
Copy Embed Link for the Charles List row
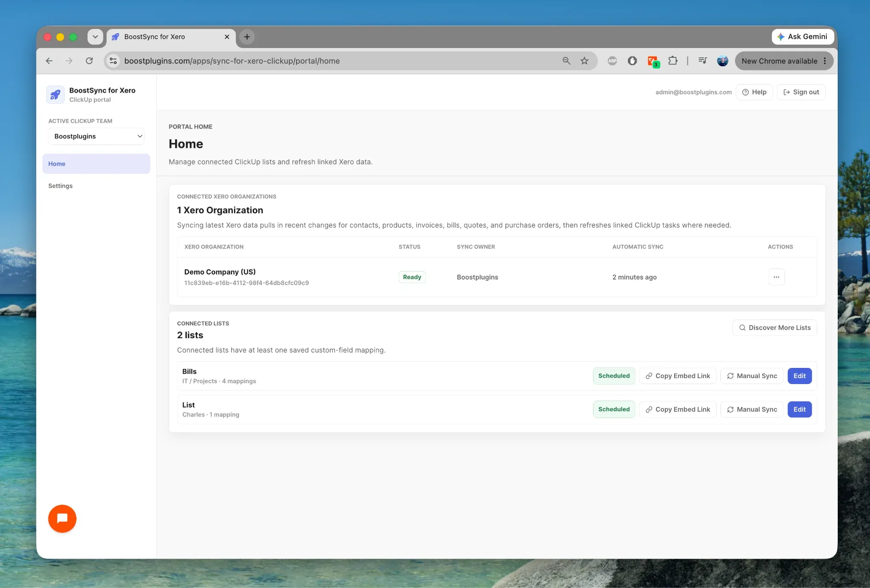(x=678, y=410)
